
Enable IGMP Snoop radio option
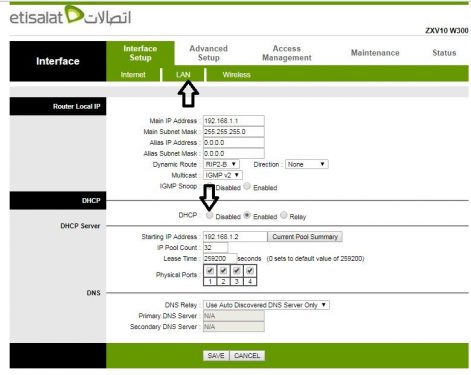(x=247, y=186)
